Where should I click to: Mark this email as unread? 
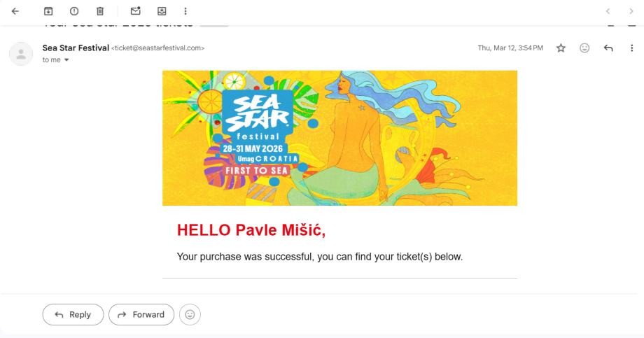coord(137,10)
